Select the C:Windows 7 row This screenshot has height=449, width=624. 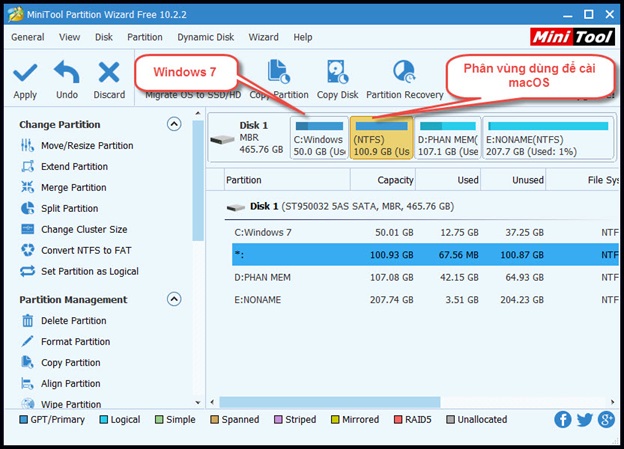pos(425,232)
